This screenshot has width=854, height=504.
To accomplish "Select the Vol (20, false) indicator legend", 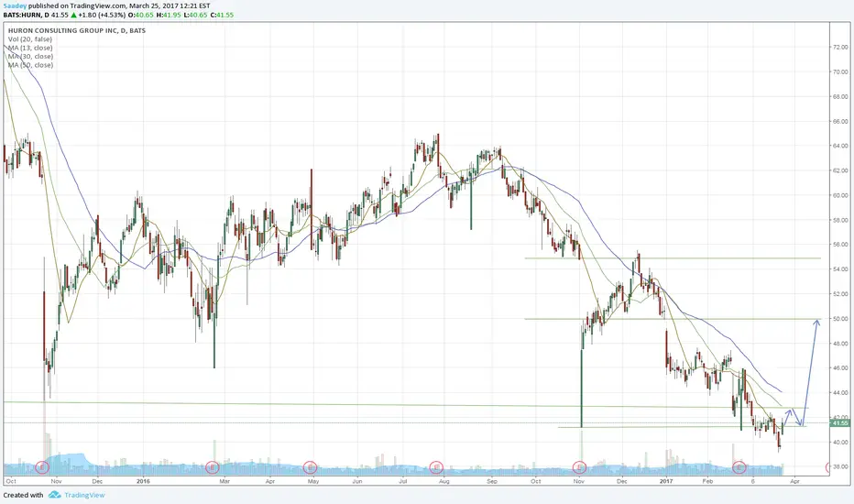I will [30, 39].
